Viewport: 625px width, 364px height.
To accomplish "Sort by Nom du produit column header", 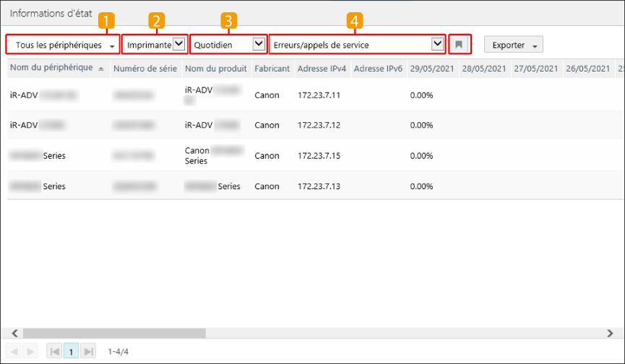I will click(x=215, y=69).
